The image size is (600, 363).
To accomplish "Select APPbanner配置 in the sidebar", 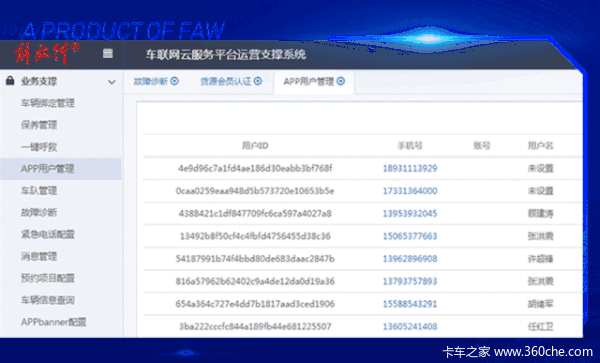I will (x=54, y=322).
